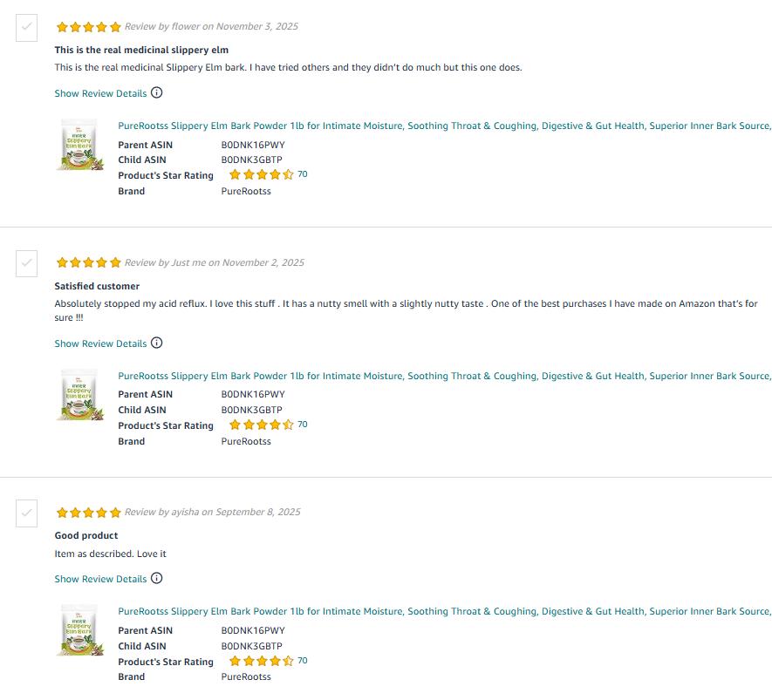Open PureRootss product link in first review
The height and width of the screenshot is (700, 772).
(x=444, y=126)
